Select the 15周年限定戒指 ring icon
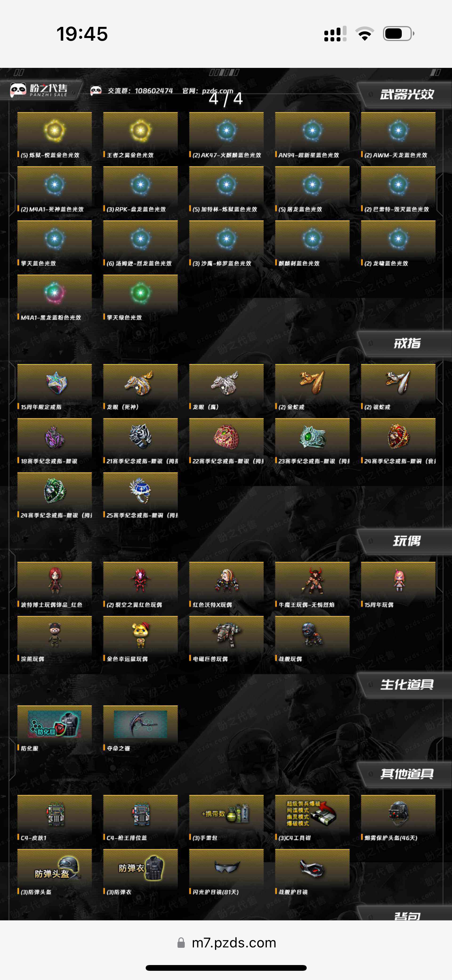452x980 pixels. pos(54,383)
